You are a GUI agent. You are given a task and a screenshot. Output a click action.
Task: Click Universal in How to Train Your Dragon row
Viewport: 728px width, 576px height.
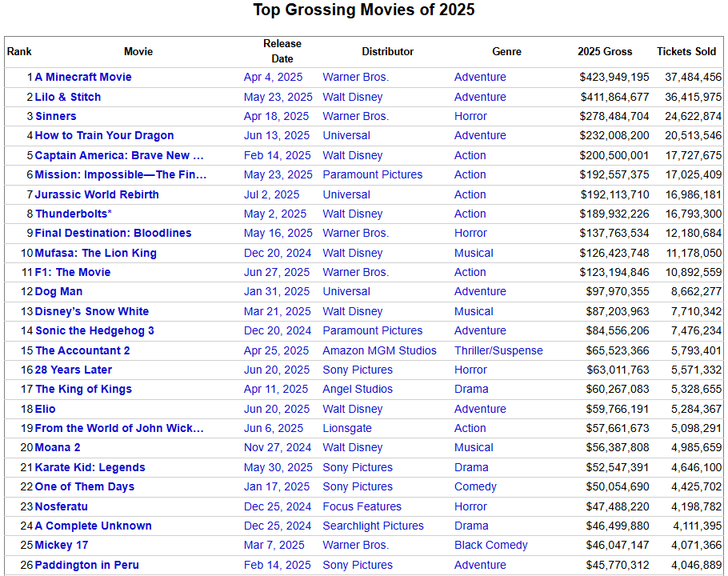point(346,135)
